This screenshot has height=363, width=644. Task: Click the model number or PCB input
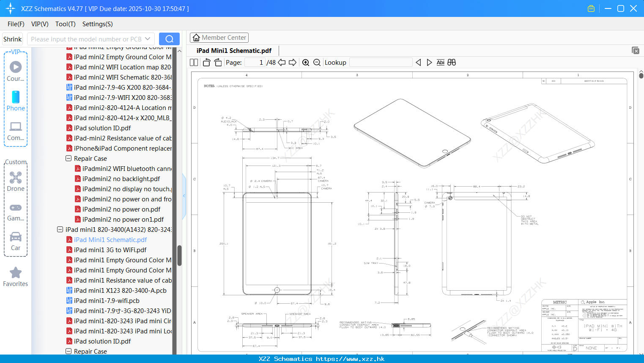click(x=86, y=39)
